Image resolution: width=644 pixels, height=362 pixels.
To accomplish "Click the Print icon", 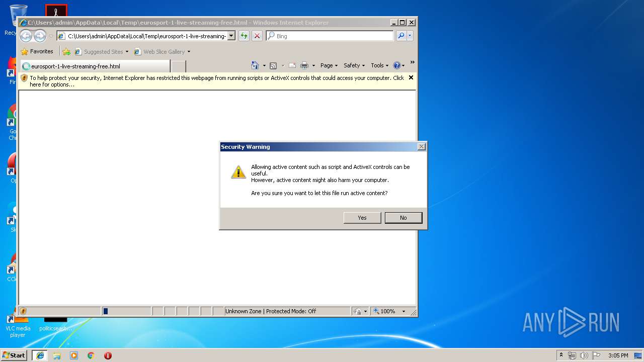I will click(304, 65).
